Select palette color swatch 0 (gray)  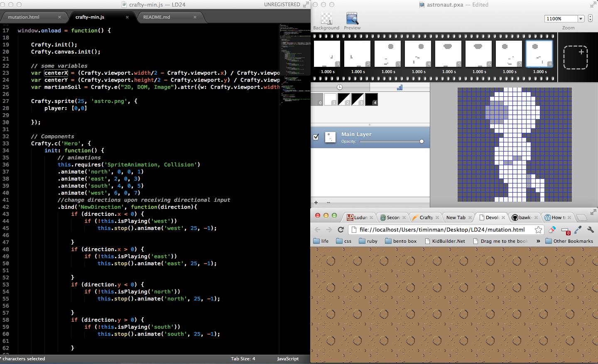[317, 99]
